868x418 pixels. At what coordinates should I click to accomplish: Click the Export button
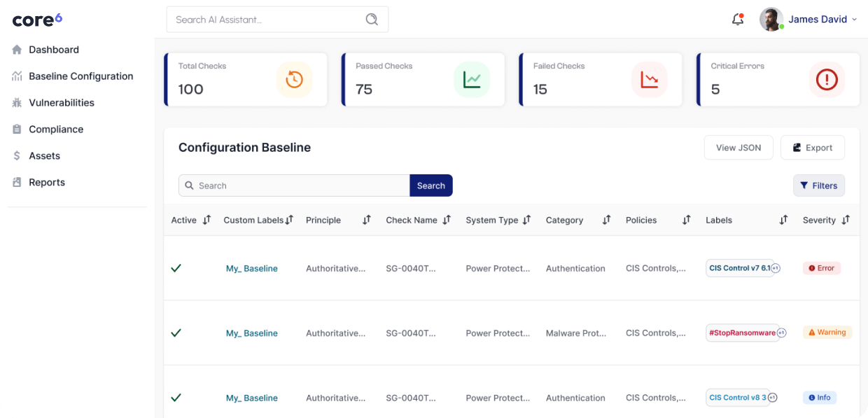812,148
